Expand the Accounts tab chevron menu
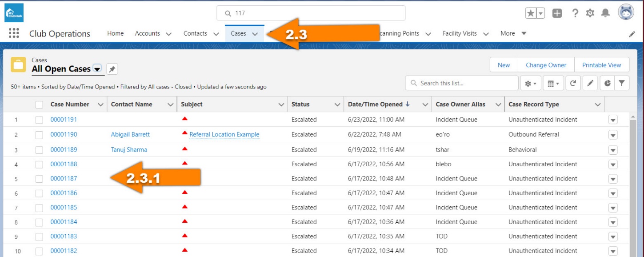Image resolution: width=644 pixels, height=257 pixels. click(x=168, y=34)
